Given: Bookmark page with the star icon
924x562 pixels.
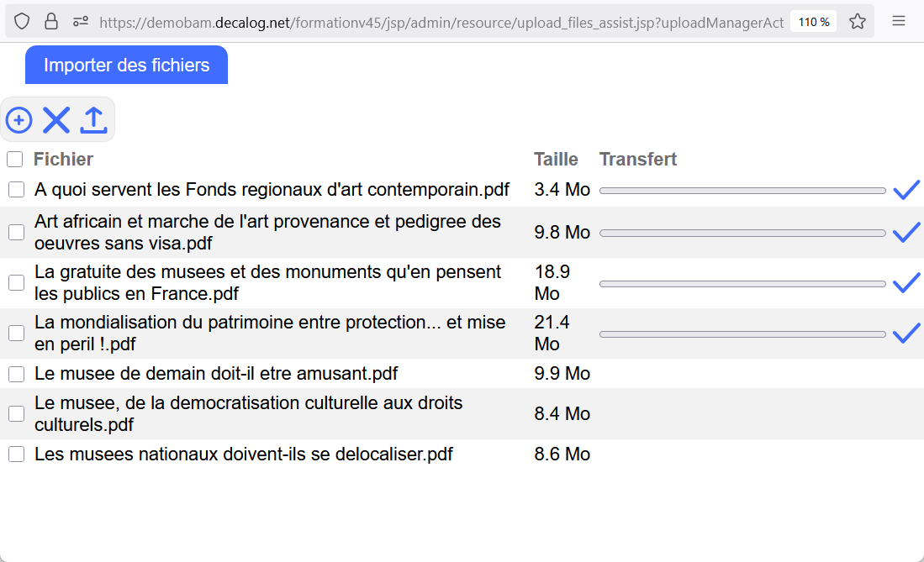Looking at the screenshot, I should pyautogui.click(x=858, y=22).
